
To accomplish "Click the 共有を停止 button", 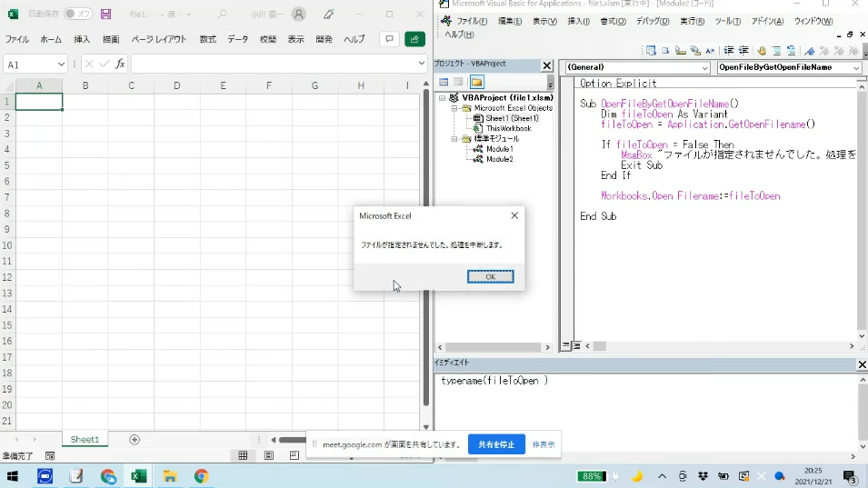I will pyautogui.click(x=496, y=444).
